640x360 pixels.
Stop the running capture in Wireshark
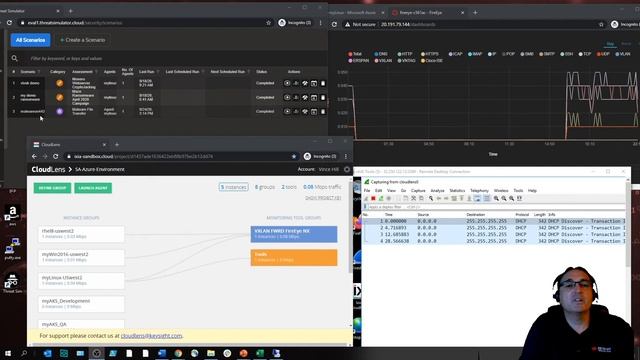click(x=373, y=198)
